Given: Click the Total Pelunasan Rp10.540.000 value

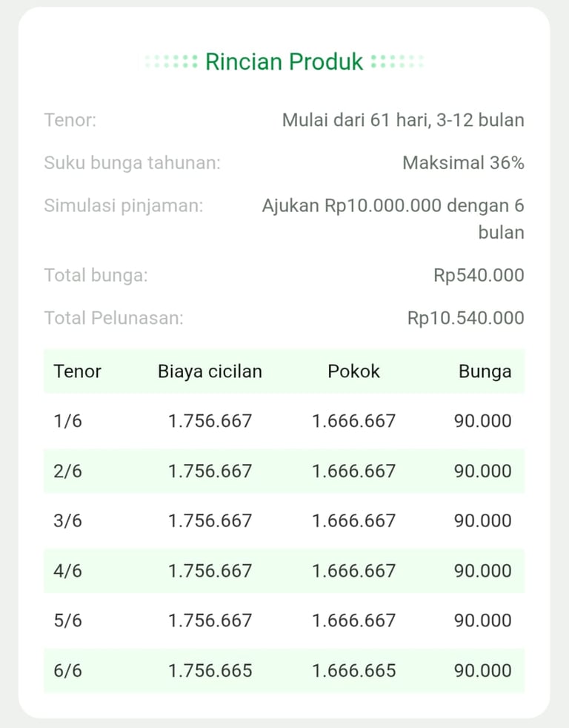Looking at the screenshot, I should click(465, 319).
